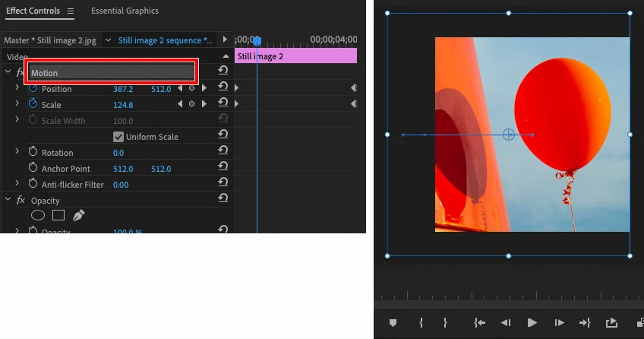Click the Position end keyframe in timeline
The width and height of the screenshot is (644, 339).
354,88
